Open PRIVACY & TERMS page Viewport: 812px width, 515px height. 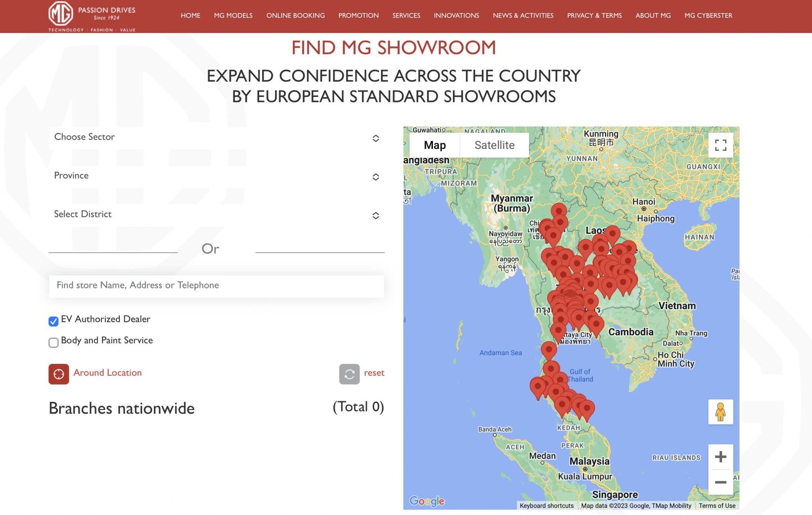pyautogui.click(x=594, y=15)
